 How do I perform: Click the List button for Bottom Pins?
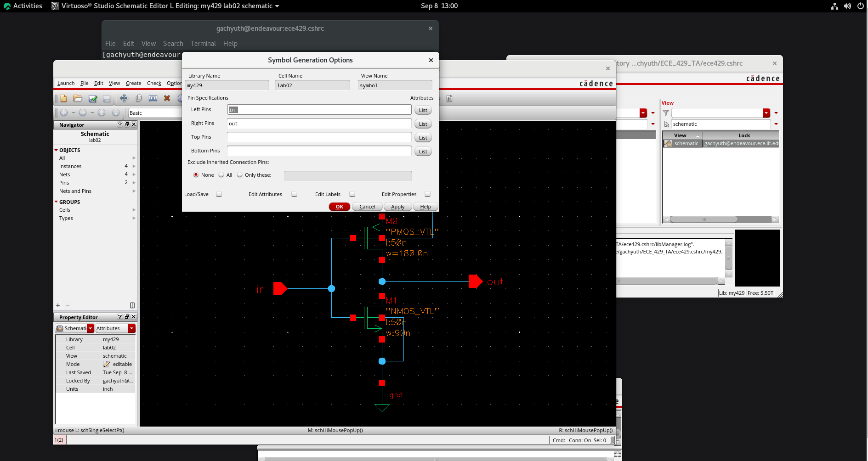423,152
